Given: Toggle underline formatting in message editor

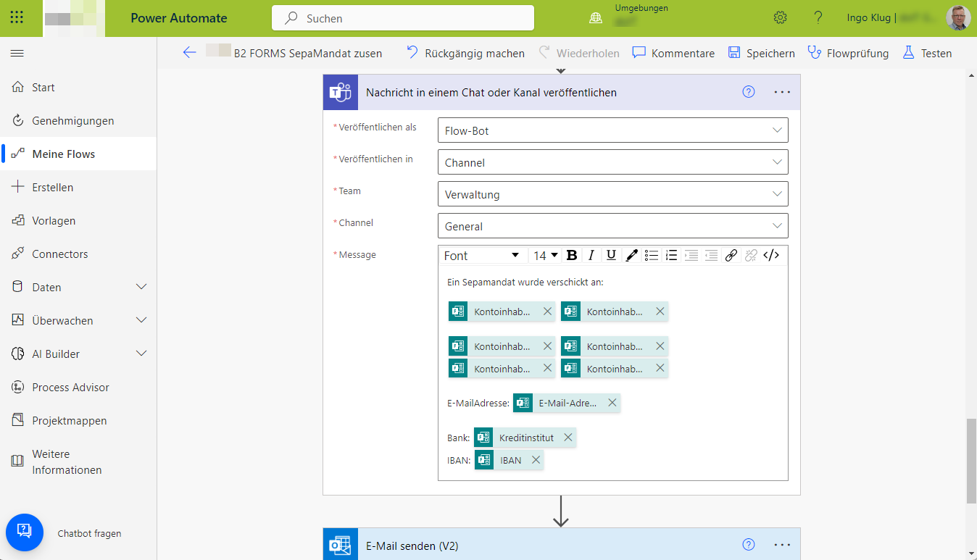Looking at the screenshot, I should click(611, 255).
